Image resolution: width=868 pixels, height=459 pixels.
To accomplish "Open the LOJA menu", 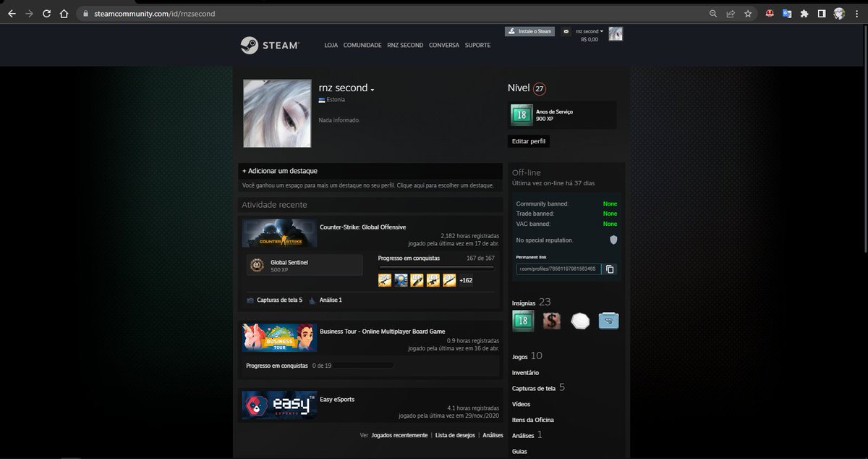I will pyautogui.click(x=331, y=45).
